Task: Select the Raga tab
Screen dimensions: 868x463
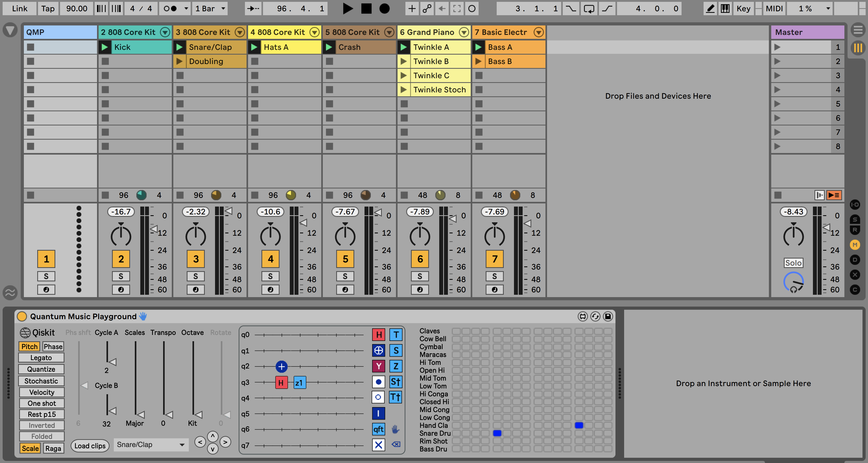Action: click(53, 448)
